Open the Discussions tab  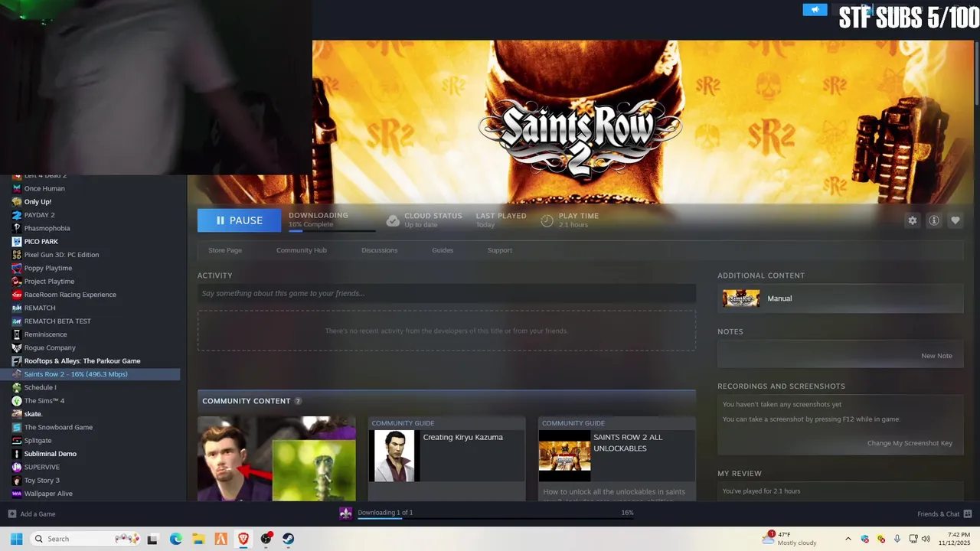tap(380, 250)
